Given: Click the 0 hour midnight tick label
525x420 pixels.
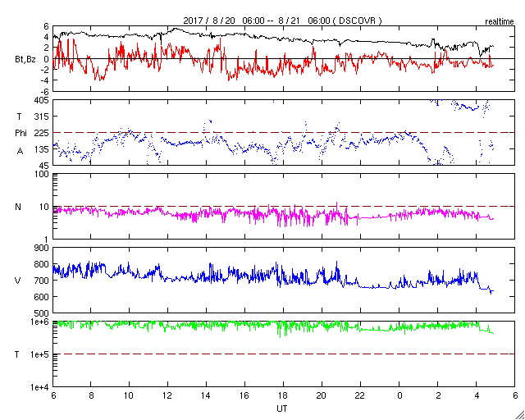Looking at the screenshot, I should (x=399, y=395).
